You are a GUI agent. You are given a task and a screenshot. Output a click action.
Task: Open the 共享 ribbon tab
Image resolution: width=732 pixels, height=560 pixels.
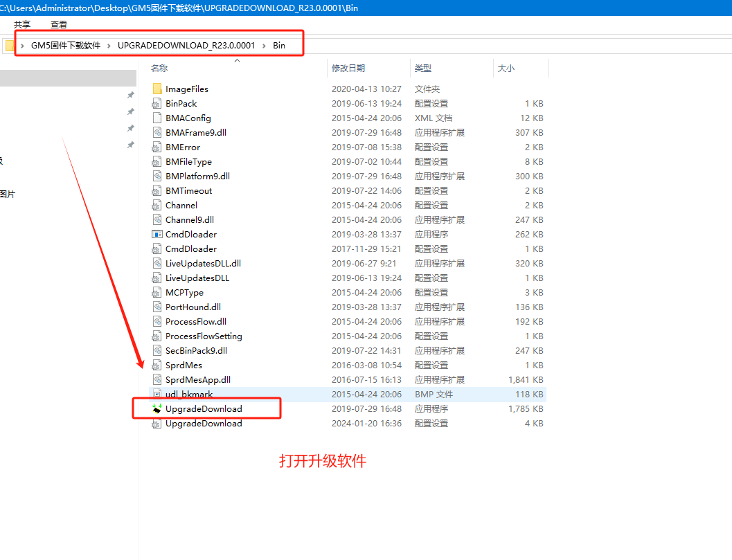click(x=22, y=25)
